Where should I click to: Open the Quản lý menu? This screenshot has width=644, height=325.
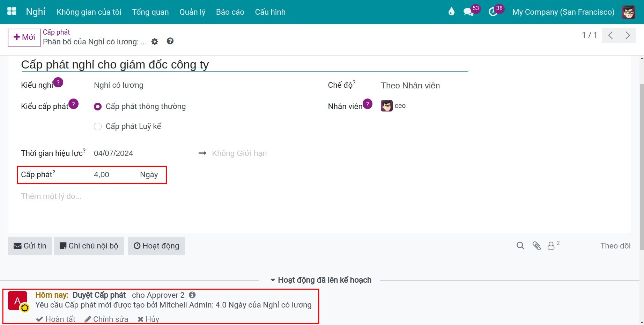click(x=192, y=12)
